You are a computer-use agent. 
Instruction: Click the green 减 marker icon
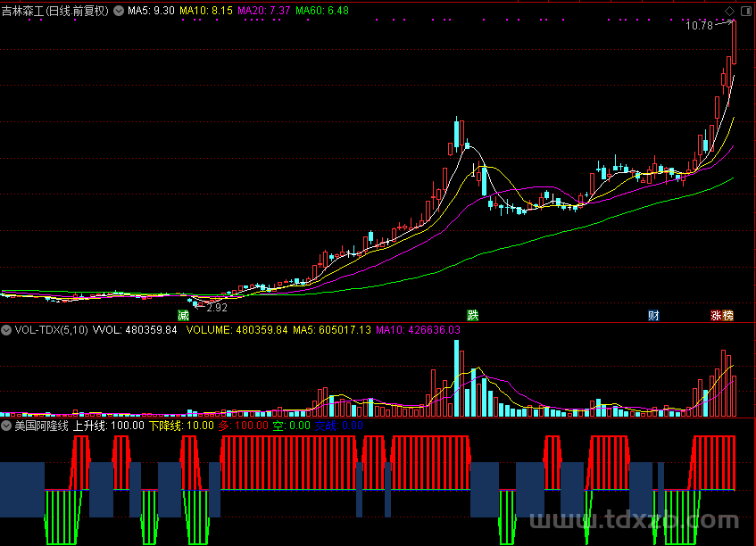[x=183, y=316]
